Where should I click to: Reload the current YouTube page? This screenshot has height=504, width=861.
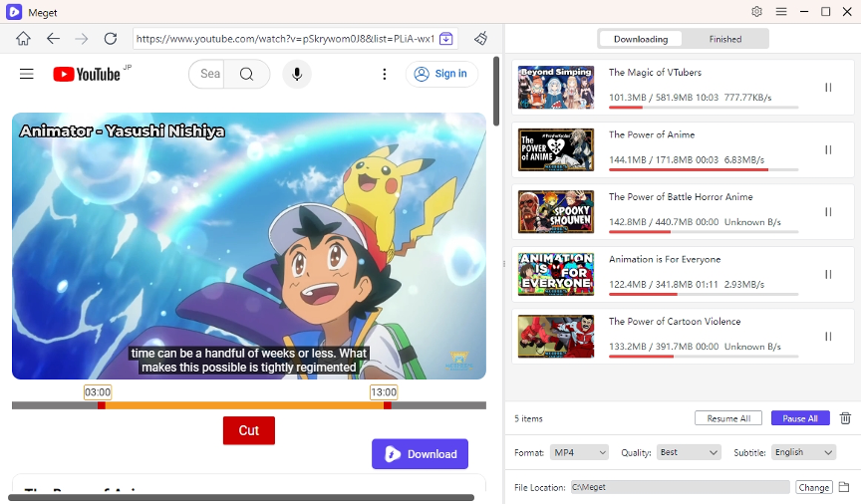coord(111,39)
